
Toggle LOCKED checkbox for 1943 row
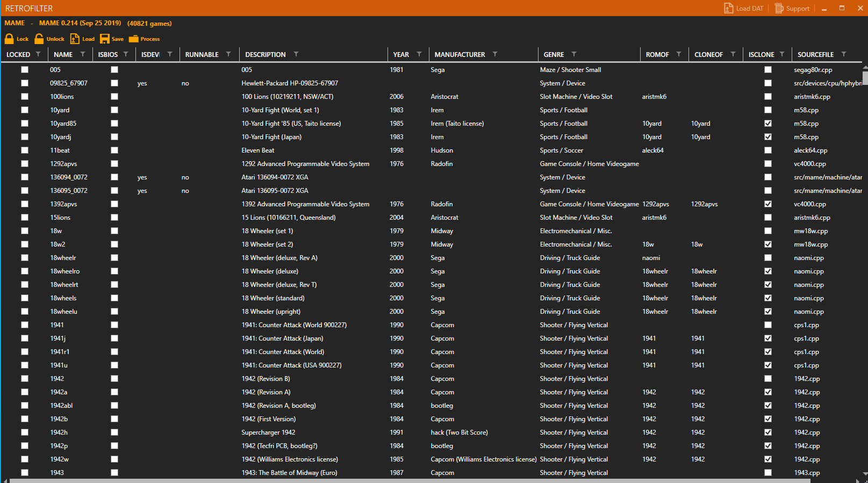[25, 473]
